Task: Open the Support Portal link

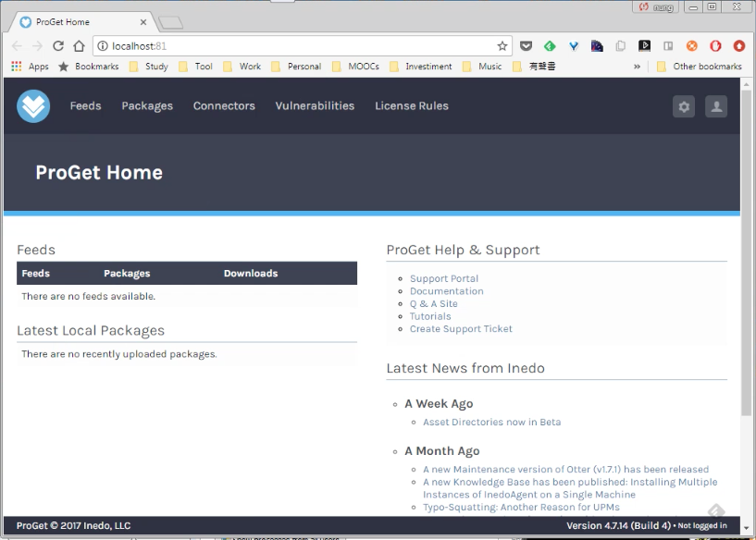Action: tap(444, 278)
